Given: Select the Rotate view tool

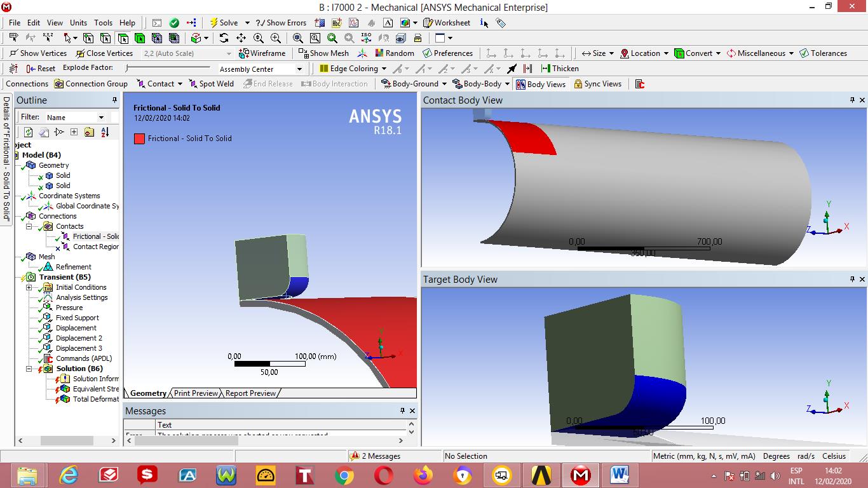Looking at the screenshot, I should 224,38.
